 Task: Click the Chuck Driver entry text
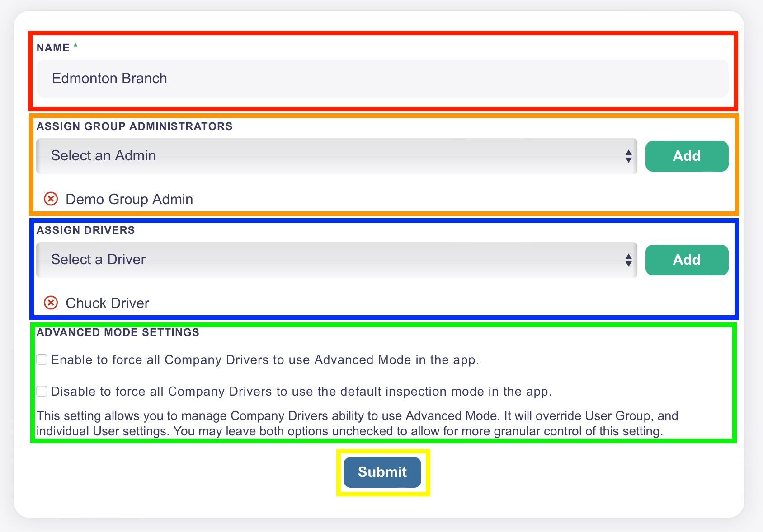coord(108,303)
